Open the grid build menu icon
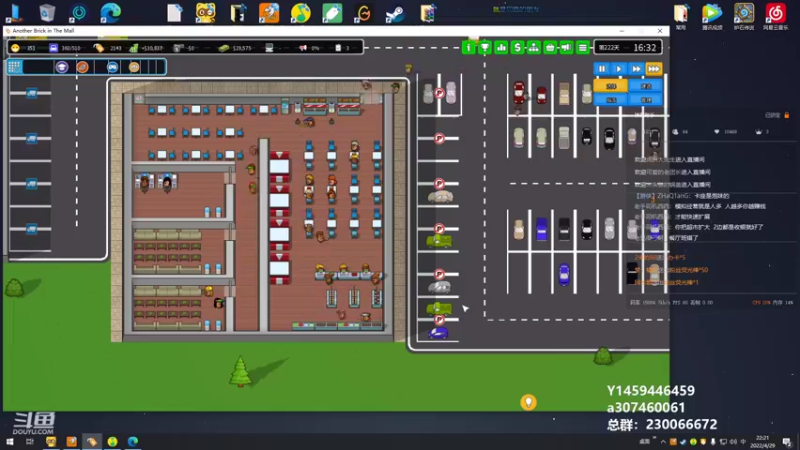 point(14,67)
